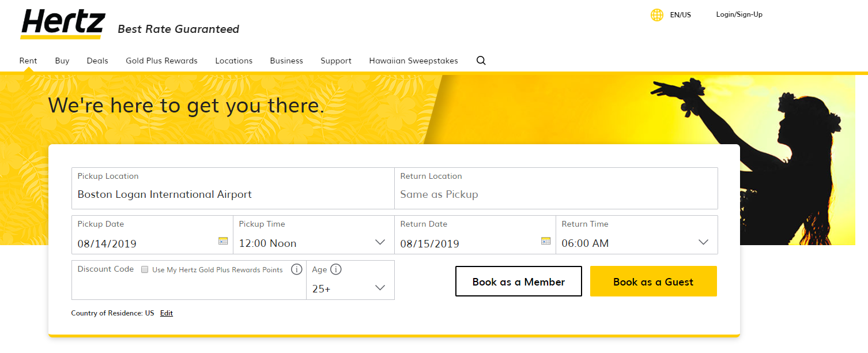868x353 pixels.
Task: Open the Hawaiian Sweepstakes menu item
Action: click(x=414, y=61)
